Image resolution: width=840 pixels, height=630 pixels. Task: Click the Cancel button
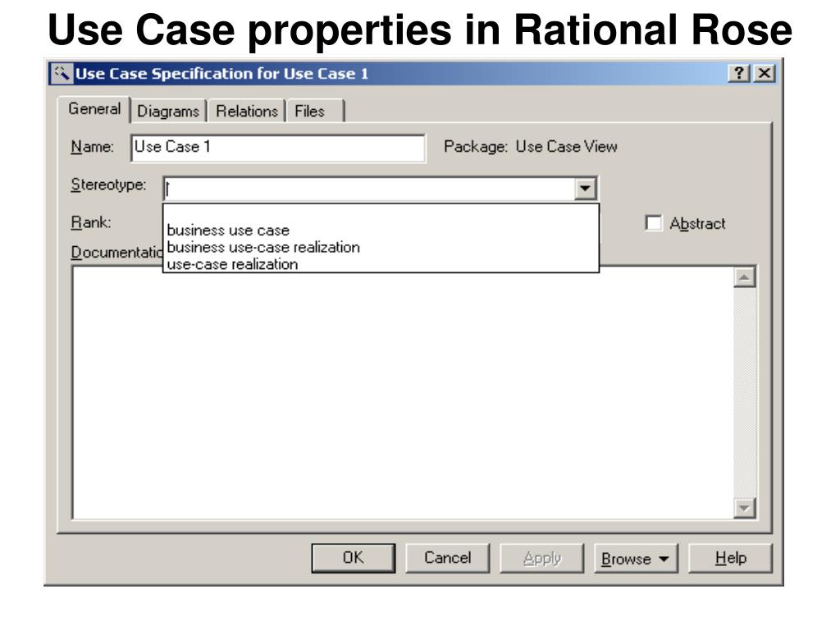pos(447,558)
